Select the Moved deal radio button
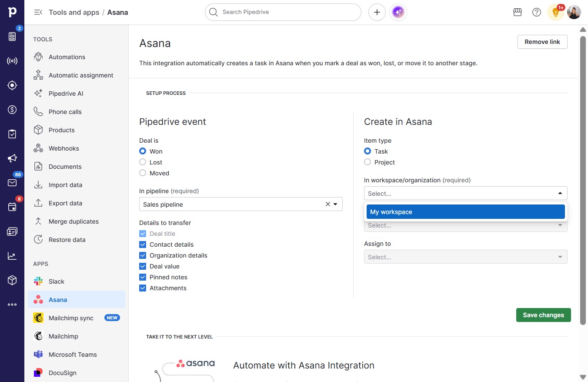The height and width of the screenshot is (382, 588). pos(143,173)
